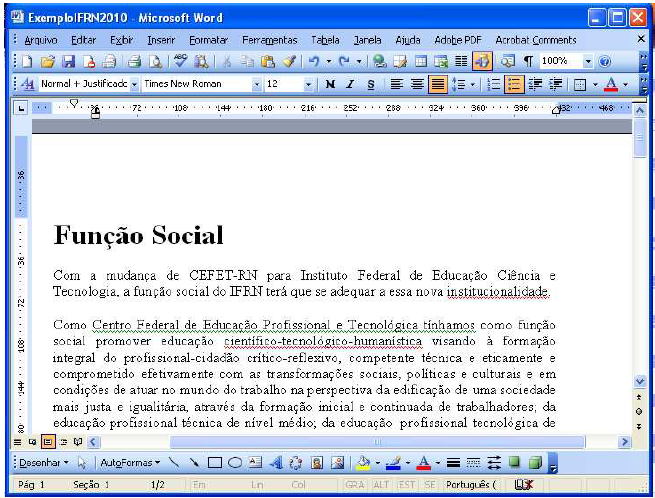The height and width of the screenshot is (498, 655).
Task: Open the Acrobat Comments menu
Action: (536, 40)
